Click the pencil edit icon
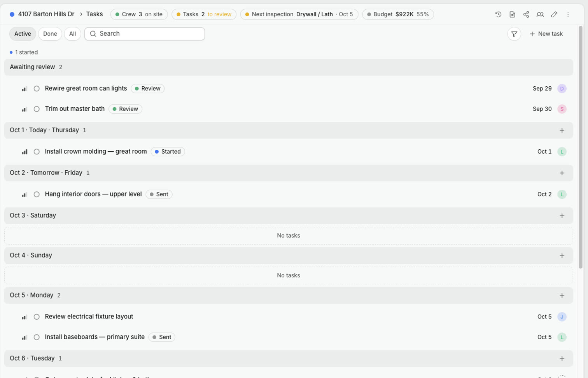 click(554, 14)
